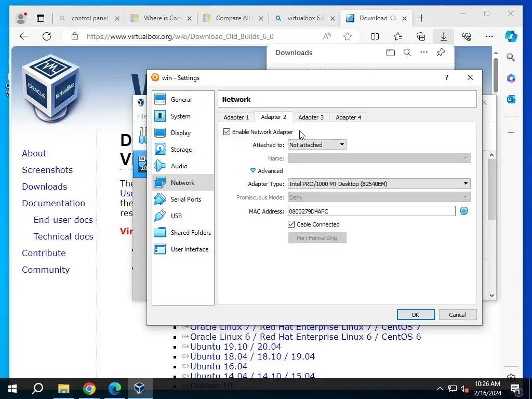Open Edge Settings and more menu

(489, 36)
